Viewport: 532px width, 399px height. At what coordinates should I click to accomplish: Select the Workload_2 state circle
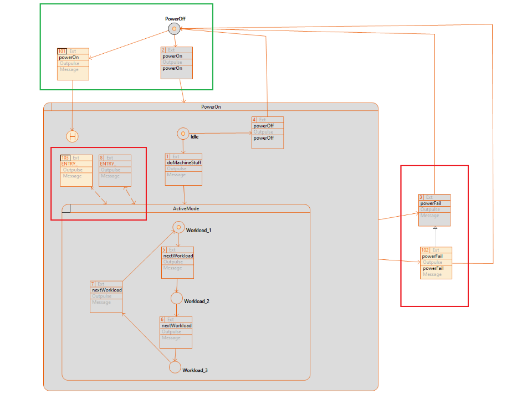177,298
